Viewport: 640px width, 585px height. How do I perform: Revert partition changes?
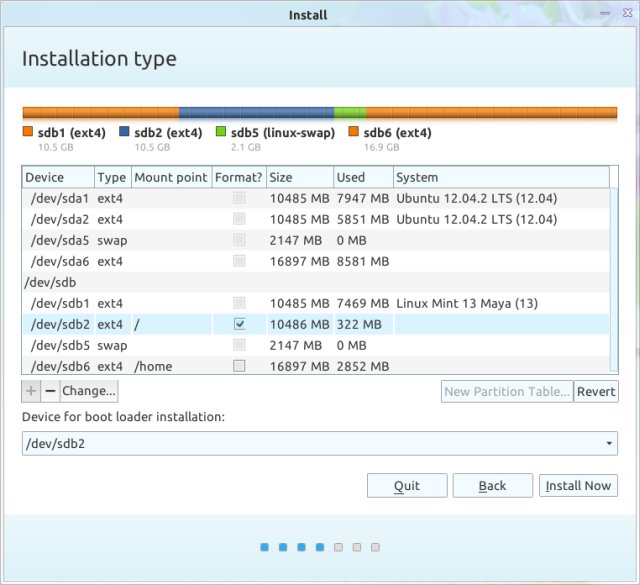pos(596,391)
